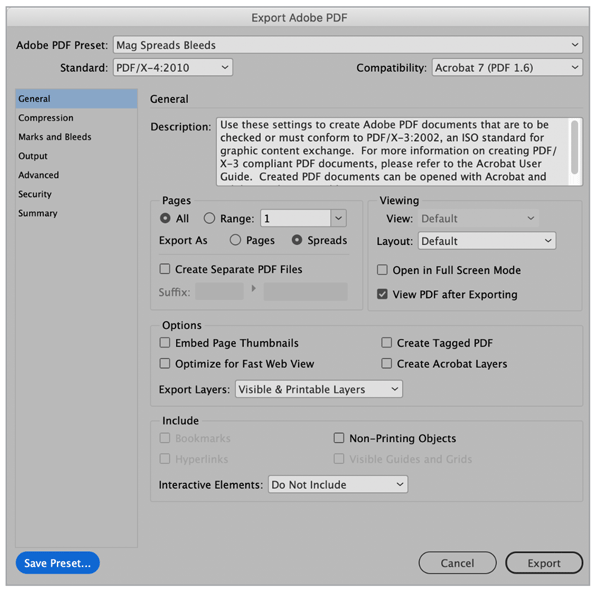600x594 pixels.
Task: Click the page Range input field
Action: [x=295, y=219]
